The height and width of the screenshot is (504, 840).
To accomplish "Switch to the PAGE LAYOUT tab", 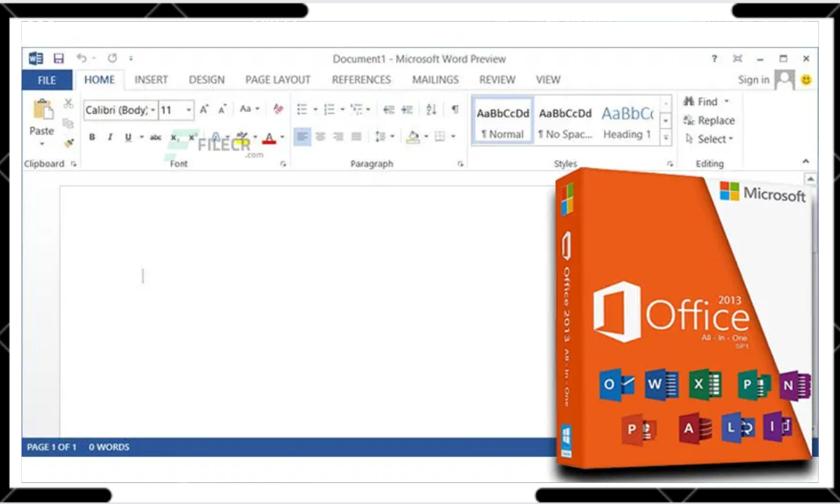I will pos(278,80).
